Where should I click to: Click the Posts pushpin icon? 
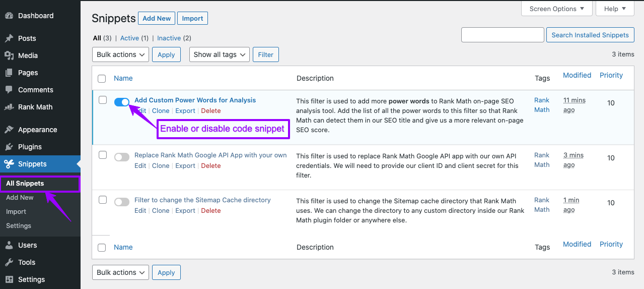tap(9, 38)
